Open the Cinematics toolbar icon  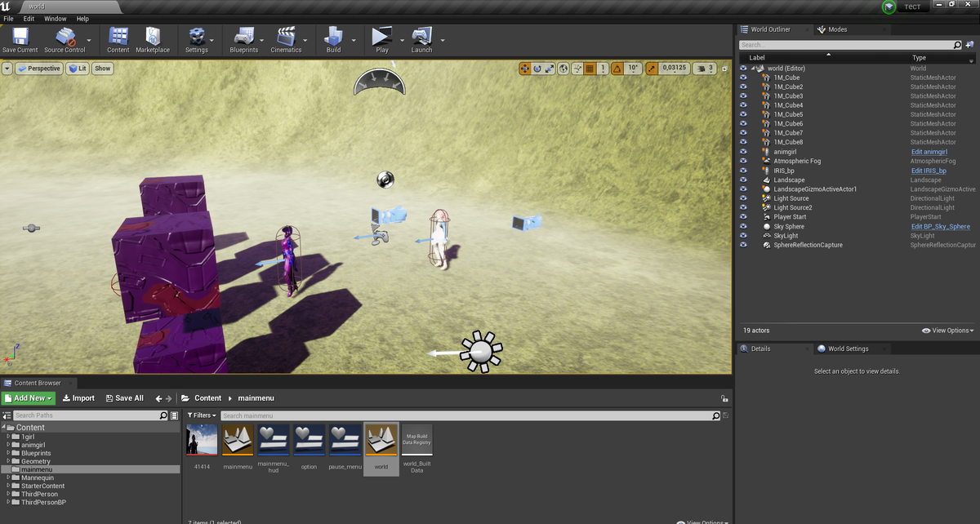286,40
